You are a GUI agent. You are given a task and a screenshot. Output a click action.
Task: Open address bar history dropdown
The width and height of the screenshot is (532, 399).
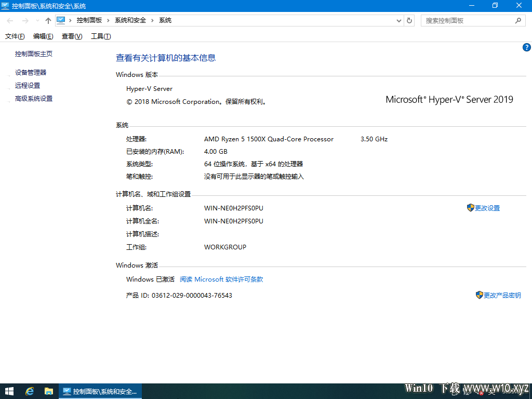tap(399, 21)
